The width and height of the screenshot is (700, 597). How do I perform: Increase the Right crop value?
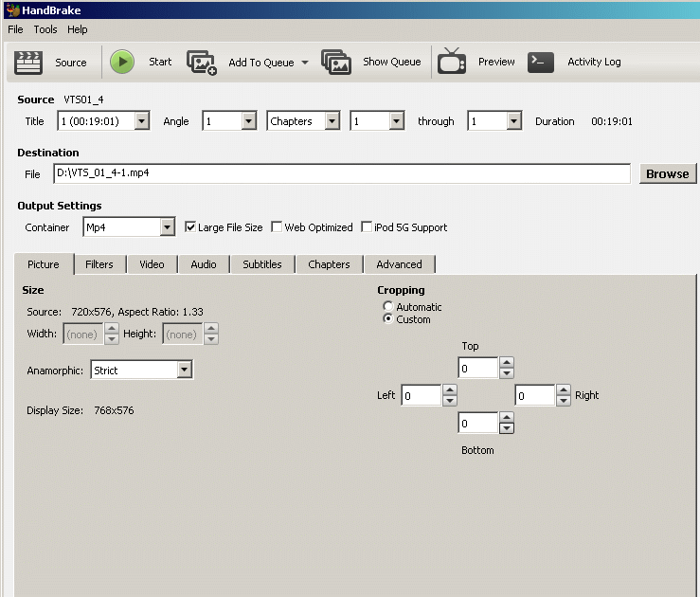[564, 389]
